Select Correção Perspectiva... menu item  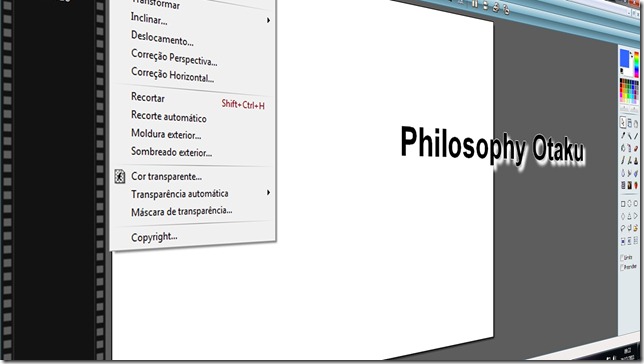point(174,57)
